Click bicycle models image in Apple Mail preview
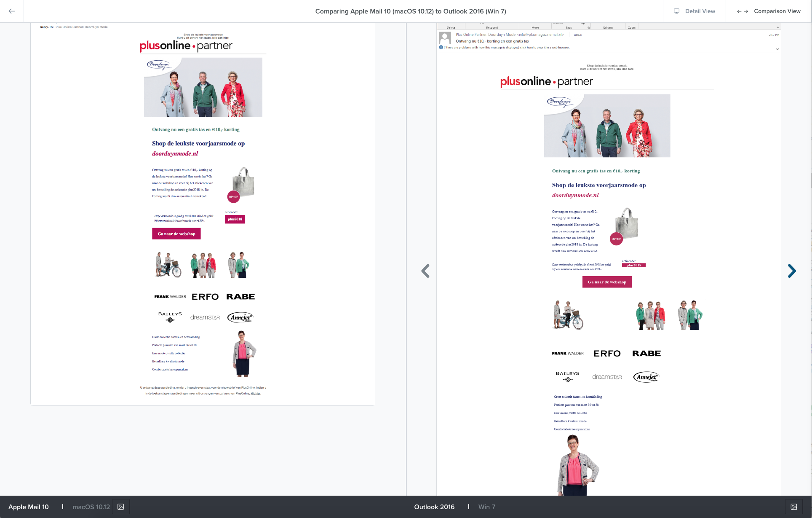The height and width of the screenshot is (518, 812). point(168,265)
